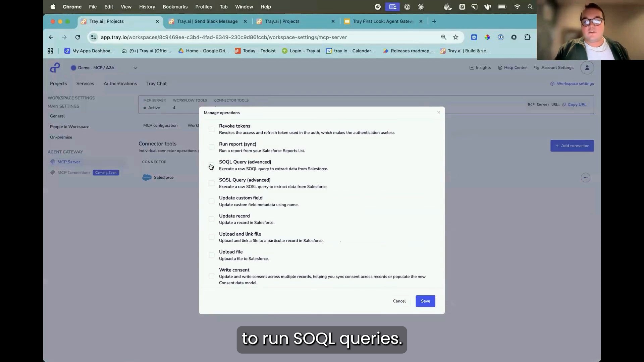The height and width of the screenshot is (362, 644).
Task: Bookmark this page with the star icon
Action: click(x=455, y=37)
